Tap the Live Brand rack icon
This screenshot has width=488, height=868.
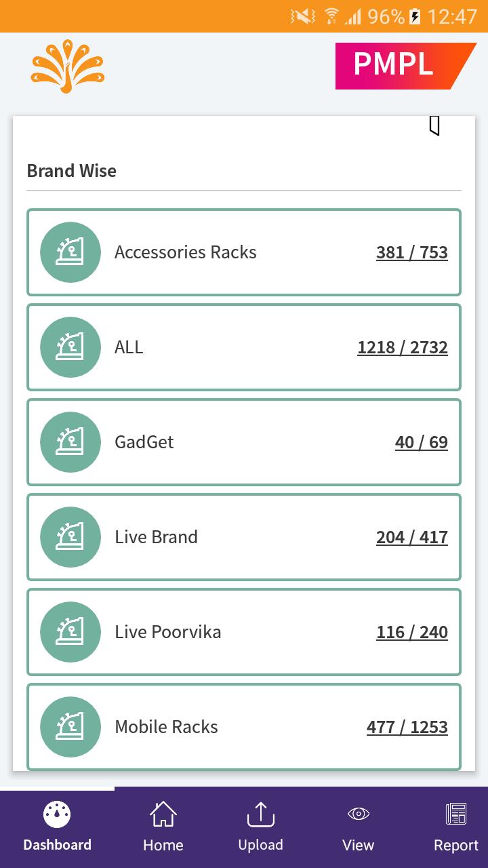(70, 537)
